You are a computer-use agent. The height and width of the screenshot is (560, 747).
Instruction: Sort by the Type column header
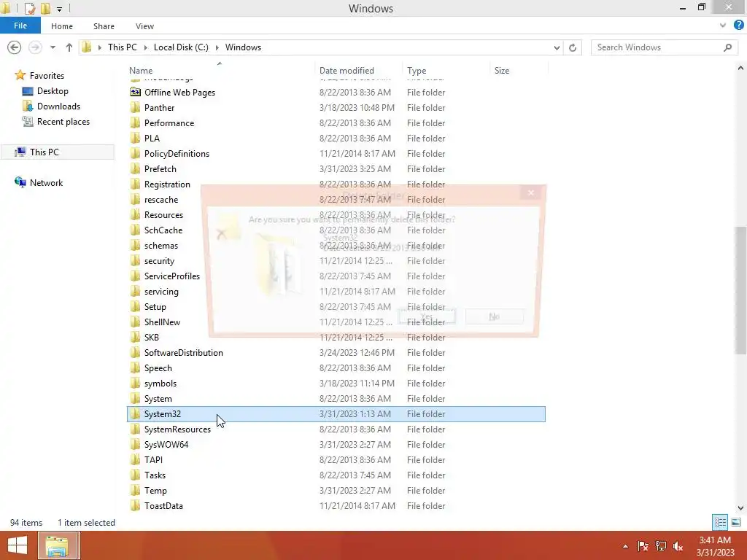(x=417, y=71)
